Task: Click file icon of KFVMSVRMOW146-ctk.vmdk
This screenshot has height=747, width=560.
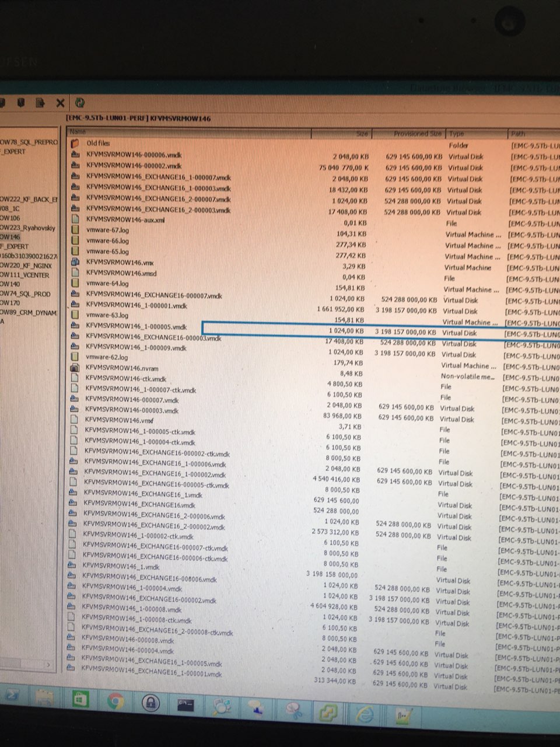Action: coord(74,378)
